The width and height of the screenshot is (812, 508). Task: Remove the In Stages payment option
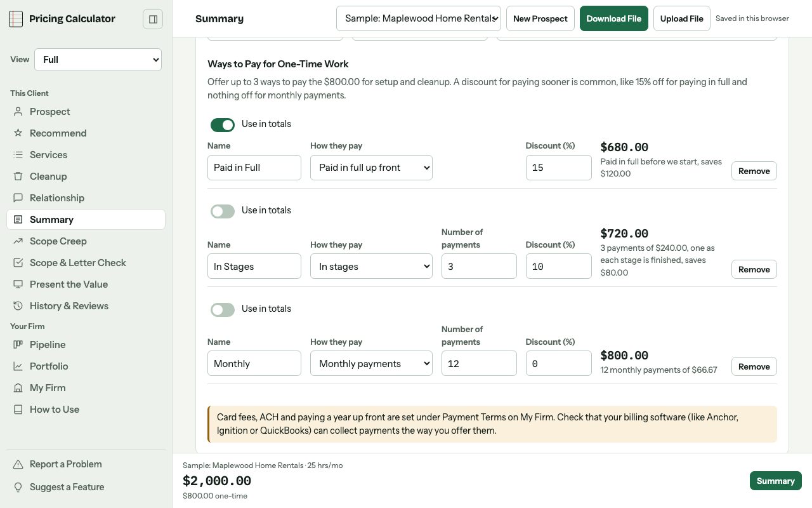[x=754, y=269]
